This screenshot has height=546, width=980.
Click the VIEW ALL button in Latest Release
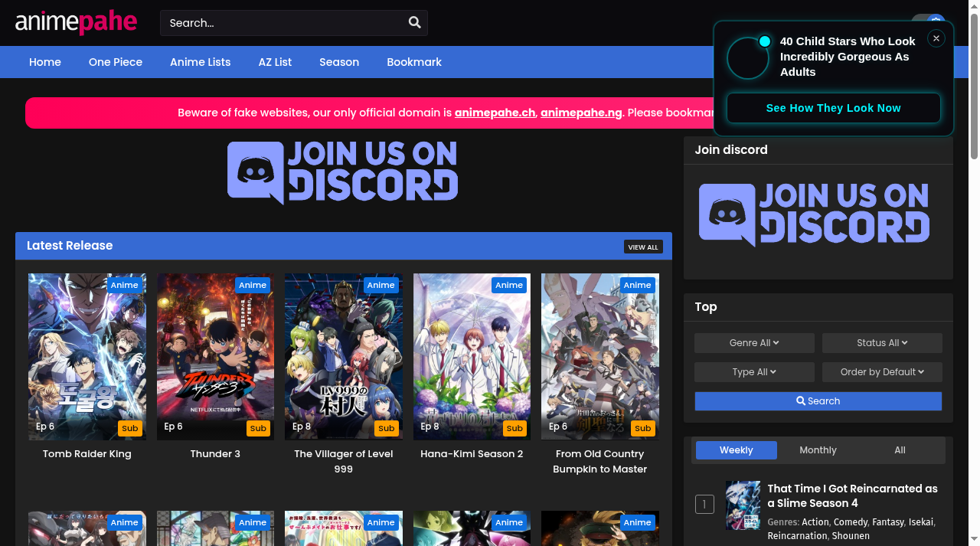pos(643,247)
